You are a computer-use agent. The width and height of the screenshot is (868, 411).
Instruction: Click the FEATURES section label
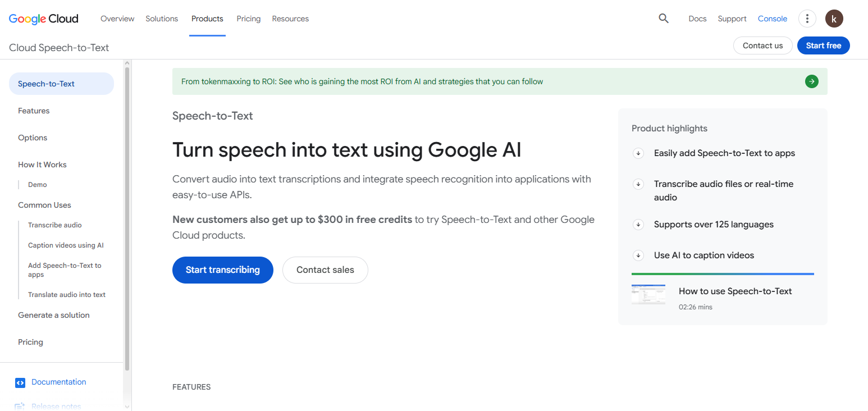click(x=191, y=387)
